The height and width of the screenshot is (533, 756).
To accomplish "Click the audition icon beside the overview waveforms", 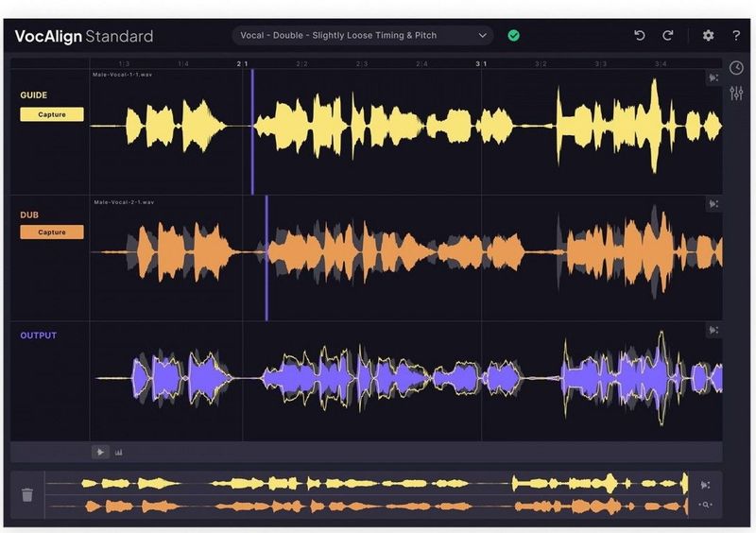I will [705, 485].
